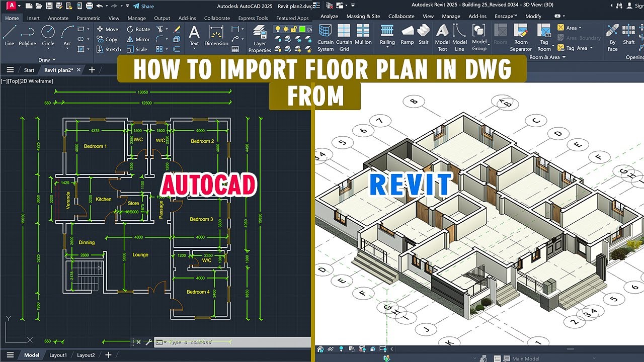Viewport: 644px width, 362px height.
Task: Toggle the layer freeze sun icon
Action: (285, 29)
